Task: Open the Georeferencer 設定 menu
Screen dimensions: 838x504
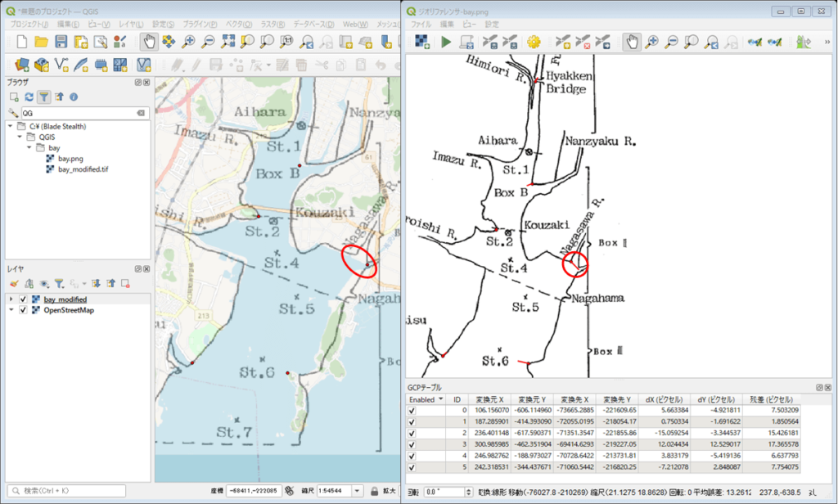Action: tap(493, 25)
